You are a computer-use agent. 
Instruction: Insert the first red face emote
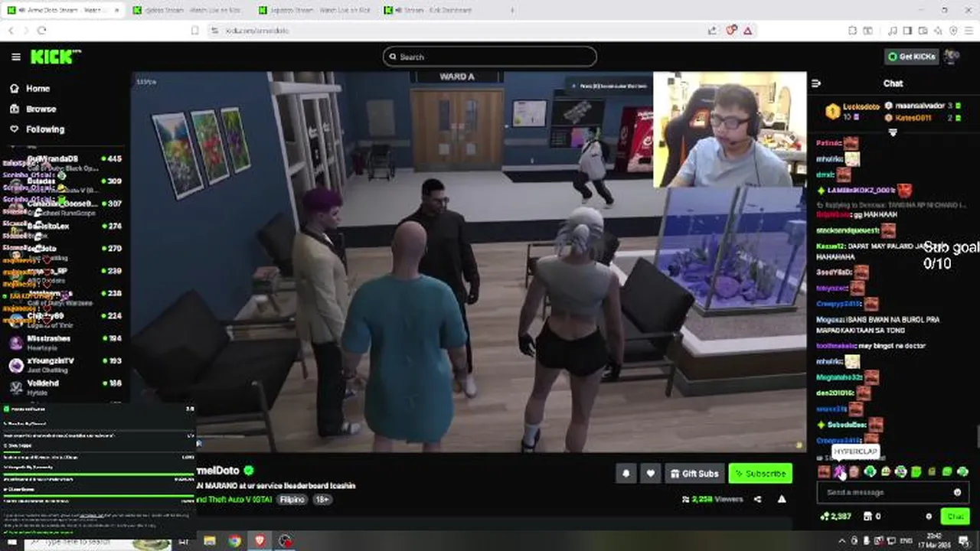click(x=824, y=471)
